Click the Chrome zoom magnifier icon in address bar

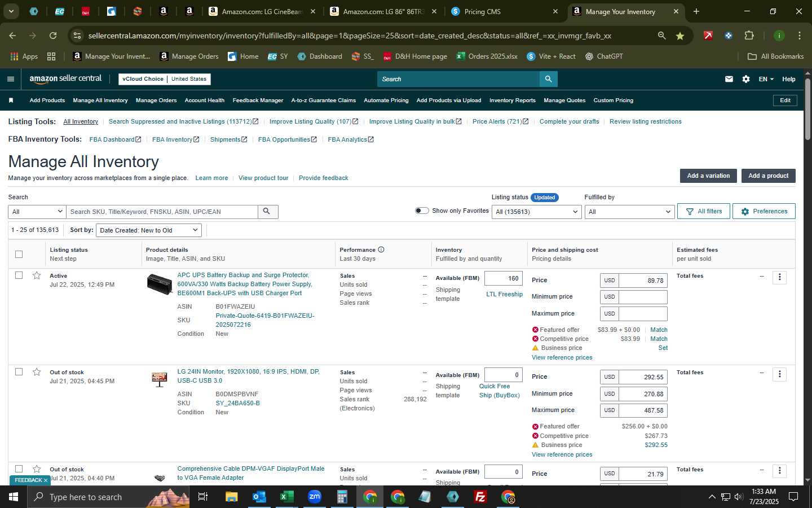pyautogui.click(x=661, y=36)
